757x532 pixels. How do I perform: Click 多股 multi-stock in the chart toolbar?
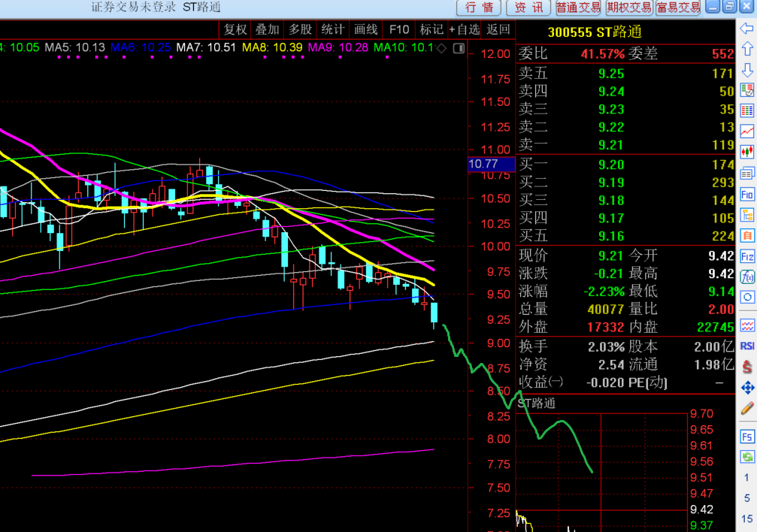[x=300, y=29]
